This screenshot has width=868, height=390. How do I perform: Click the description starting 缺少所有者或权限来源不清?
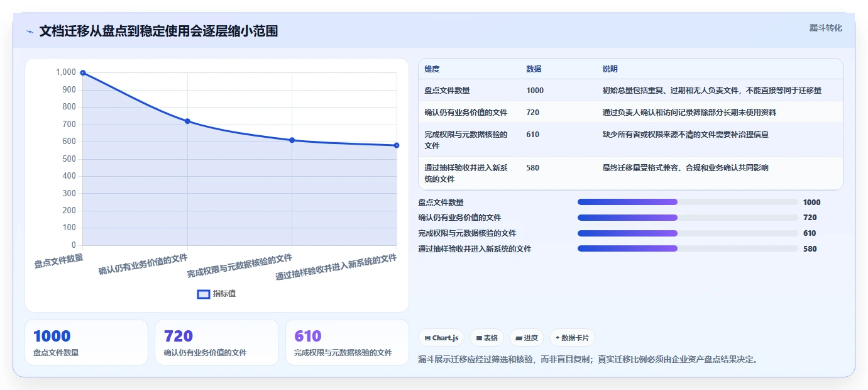tap(685, 135)
